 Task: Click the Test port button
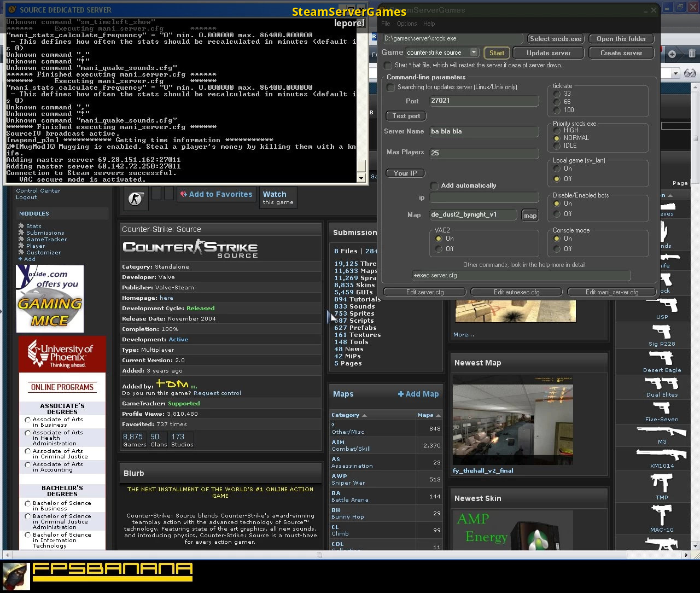pos(406,116)
